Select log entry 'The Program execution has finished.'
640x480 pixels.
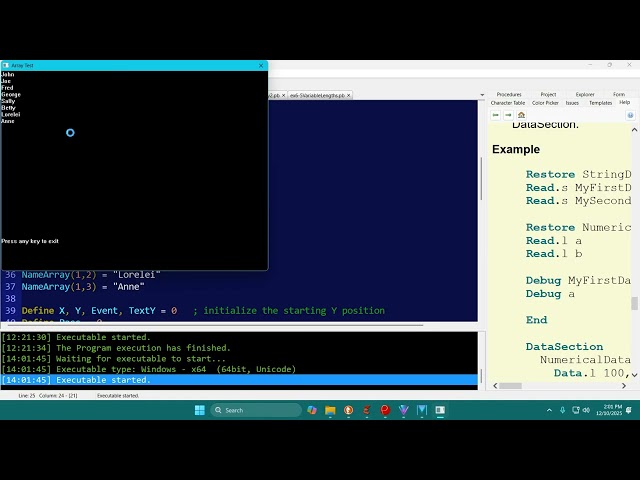[239, 348]
